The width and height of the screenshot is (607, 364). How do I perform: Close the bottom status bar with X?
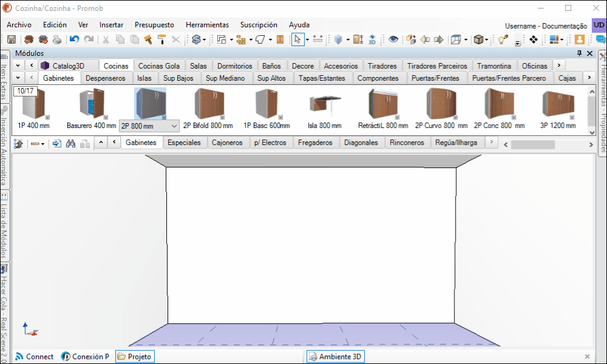coord(587,357)
